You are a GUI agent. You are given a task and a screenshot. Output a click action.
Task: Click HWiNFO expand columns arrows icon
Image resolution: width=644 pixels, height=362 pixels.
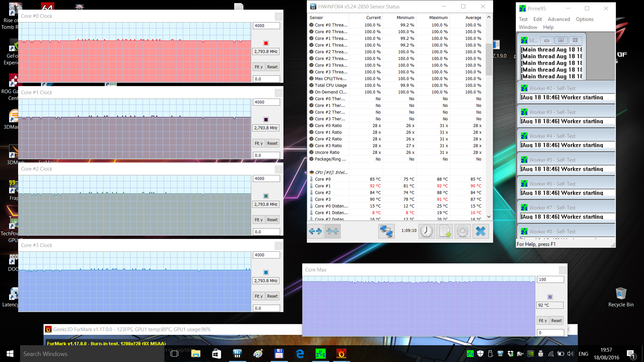tap(315, 231)
